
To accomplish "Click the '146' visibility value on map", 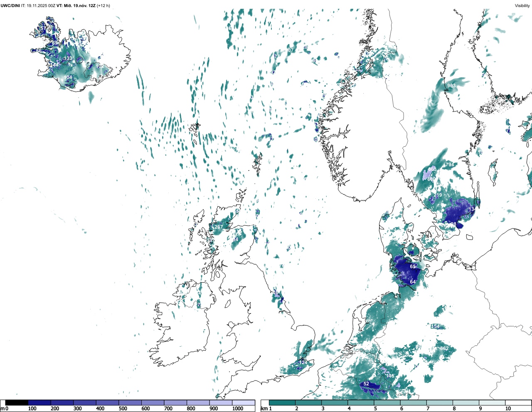I will click(x=390, y=376).
